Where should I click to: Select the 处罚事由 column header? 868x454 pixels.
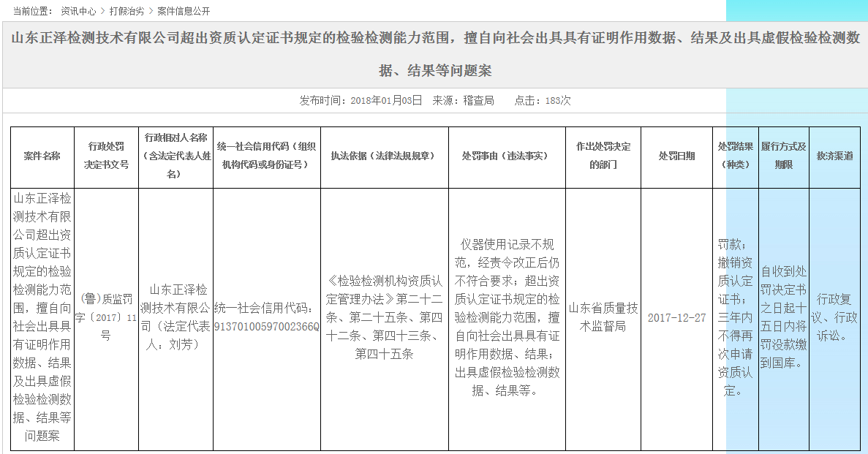[507, 156]
